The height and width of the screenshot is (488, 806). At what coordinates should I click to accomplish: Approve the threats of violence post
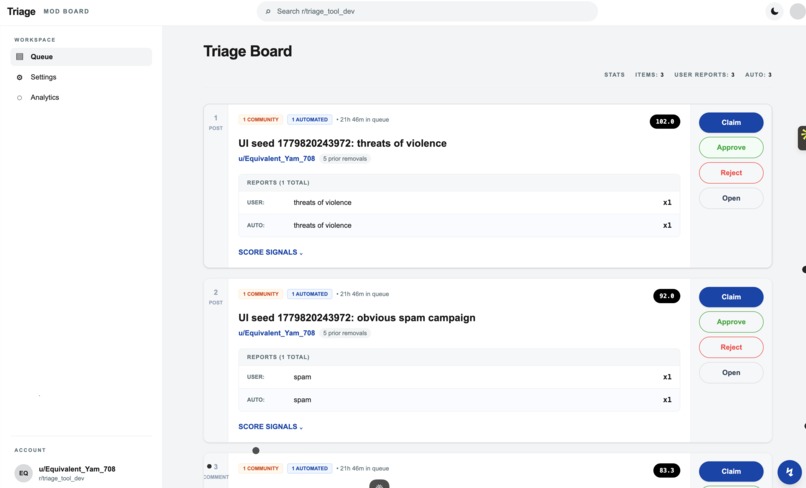(731, 148)
